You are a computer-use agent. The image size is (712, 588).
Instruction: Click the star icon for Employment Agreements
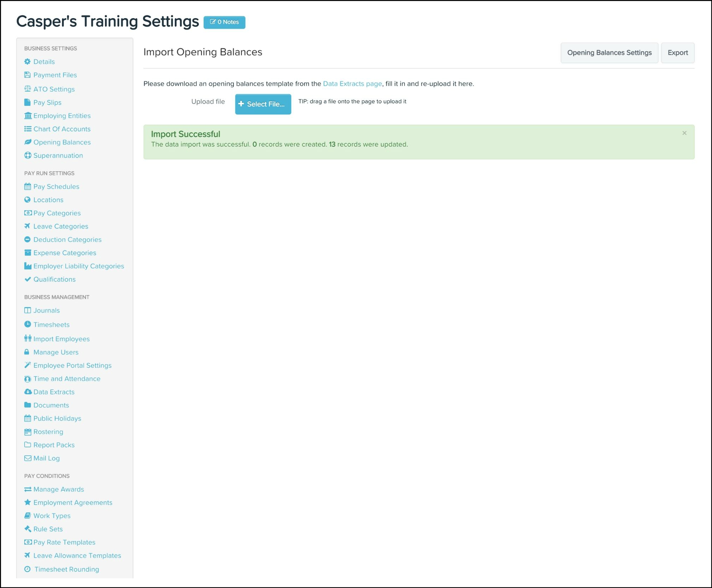coord(27,502)
